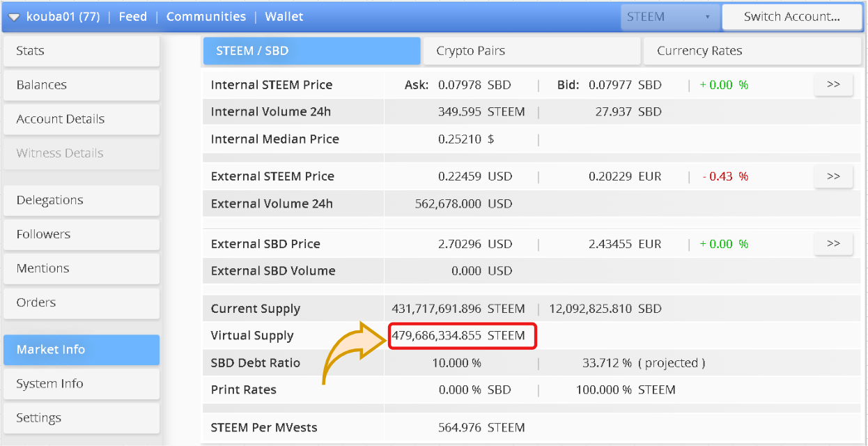Select the Internal Median Price 0.25210 value
The image size is (868, 446).
click(466, 139)
